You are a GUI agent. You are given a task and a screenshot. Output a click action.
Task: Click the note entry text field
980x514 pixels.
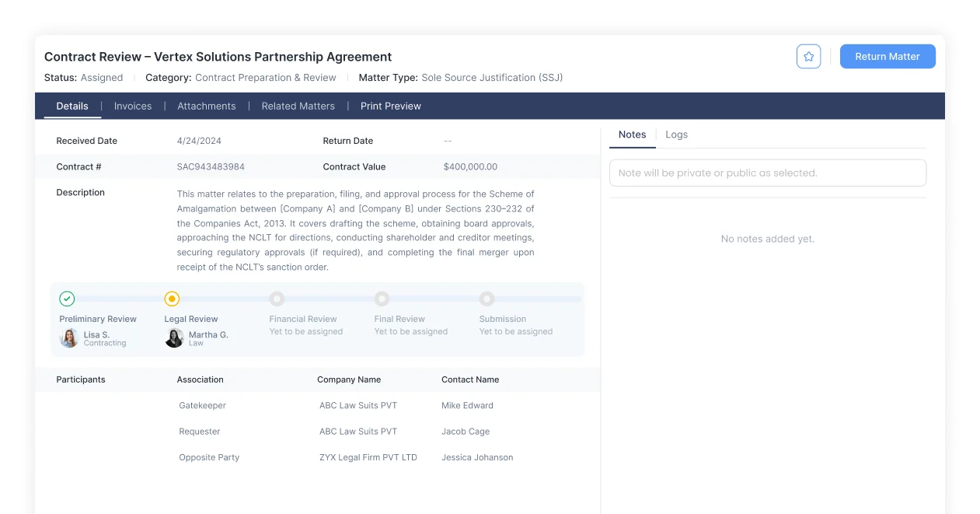pos(768,173)
